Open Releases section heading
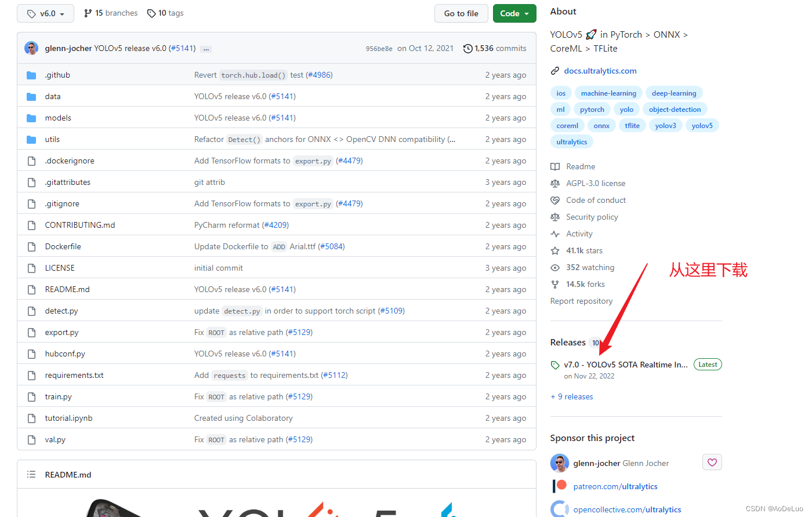 [568, 343]
